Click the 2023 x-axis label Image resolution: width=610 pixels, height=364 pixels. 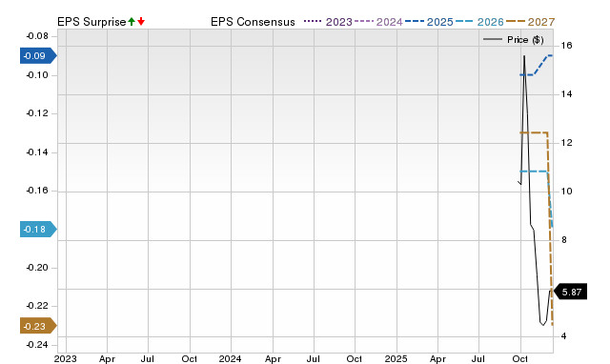(x=65, y=358)
